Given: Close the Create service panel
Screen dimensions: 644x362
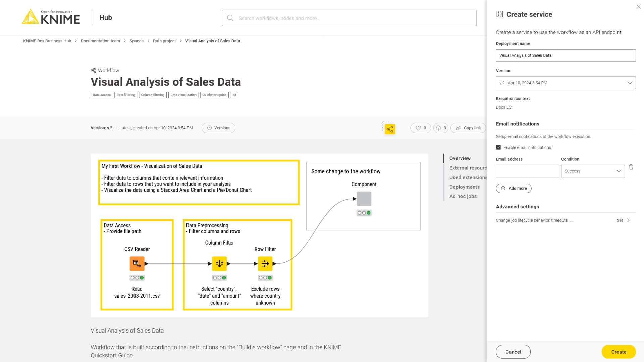Looking at the screenshot, I should click(639, 7).
